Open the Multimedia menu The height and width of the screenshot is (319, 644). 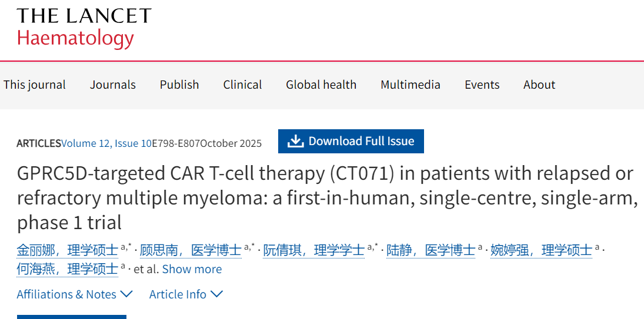pos(411,85)
